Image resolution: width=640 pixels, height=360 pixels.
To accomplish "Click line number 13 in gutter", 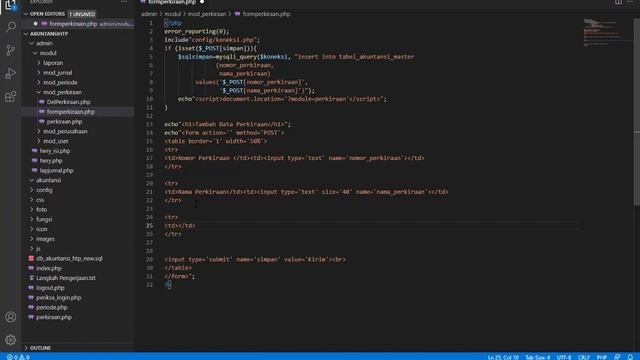I will [x=149, y=124].
